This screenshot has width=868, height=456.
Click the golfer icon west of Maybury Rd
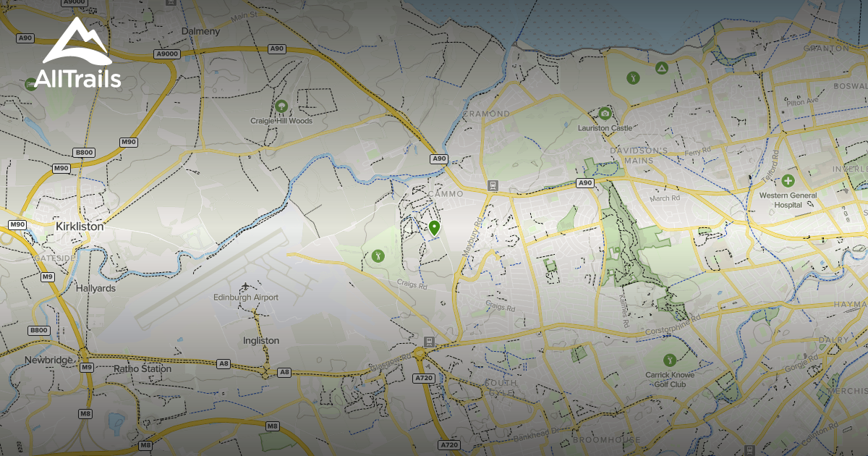pos(378,255)
